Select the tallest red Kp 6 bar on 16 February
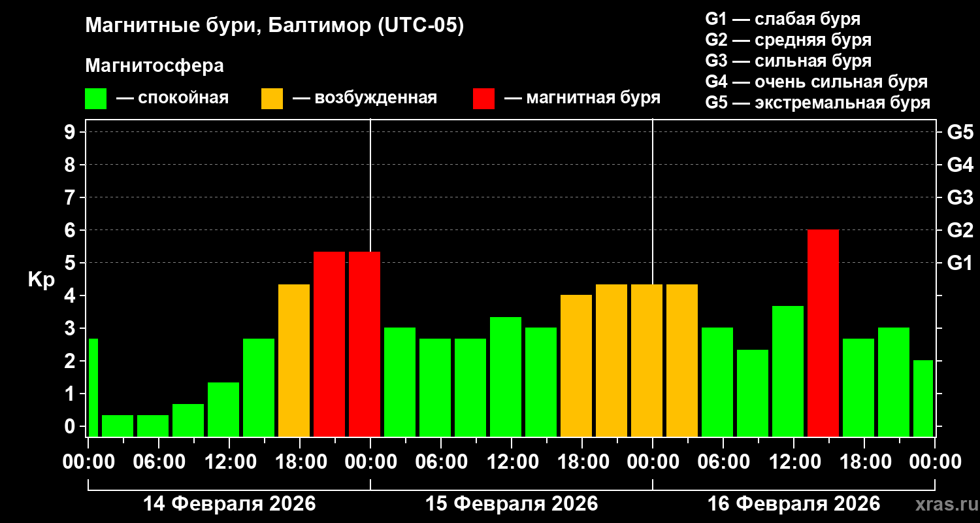980x523 pixels. click(823, 333)
